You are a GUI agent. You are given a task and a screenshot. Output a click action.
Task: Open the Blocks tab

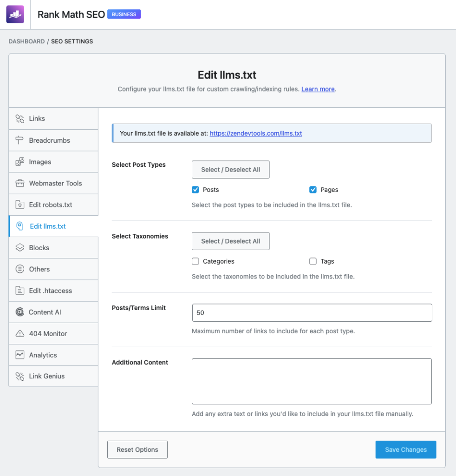pyautogui.click(x=53, y=248)
